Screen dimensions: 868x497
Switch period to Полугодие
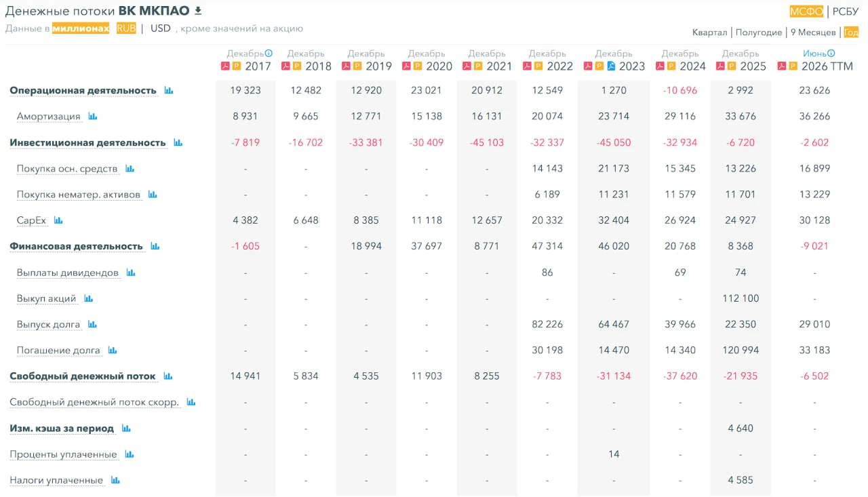[759, 33]
